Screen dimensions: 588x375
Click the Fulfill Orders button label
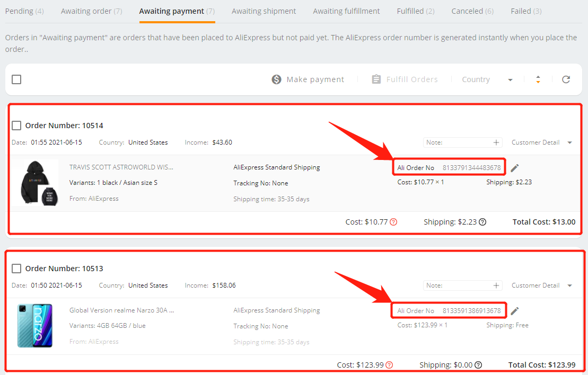[x=412, y=79]
